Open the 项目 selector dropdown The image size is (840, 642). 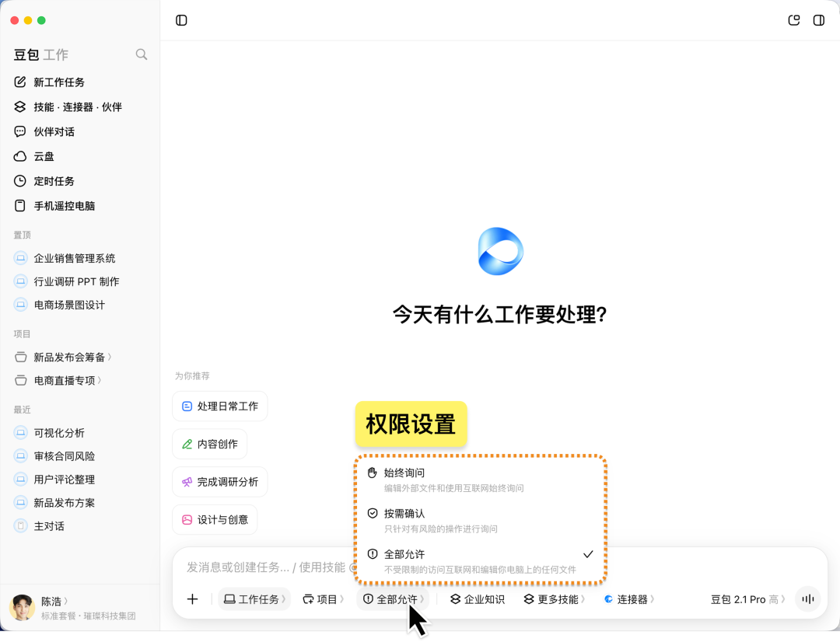click(323, 599)
